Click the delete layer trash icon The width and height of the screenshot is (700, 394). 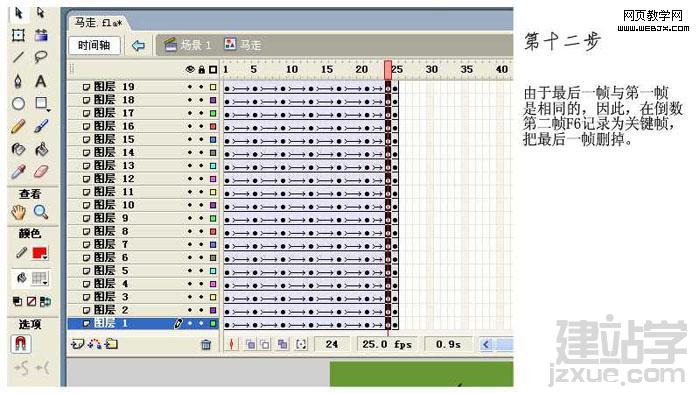point(206,344)
